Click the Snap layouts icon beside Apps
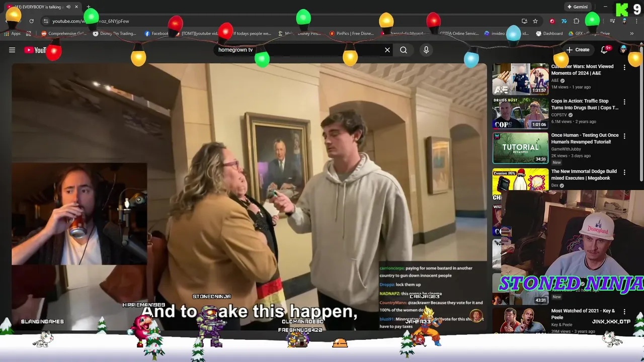Image resolution: width=644 pixels, height=362 pixels. coord(29,34)
